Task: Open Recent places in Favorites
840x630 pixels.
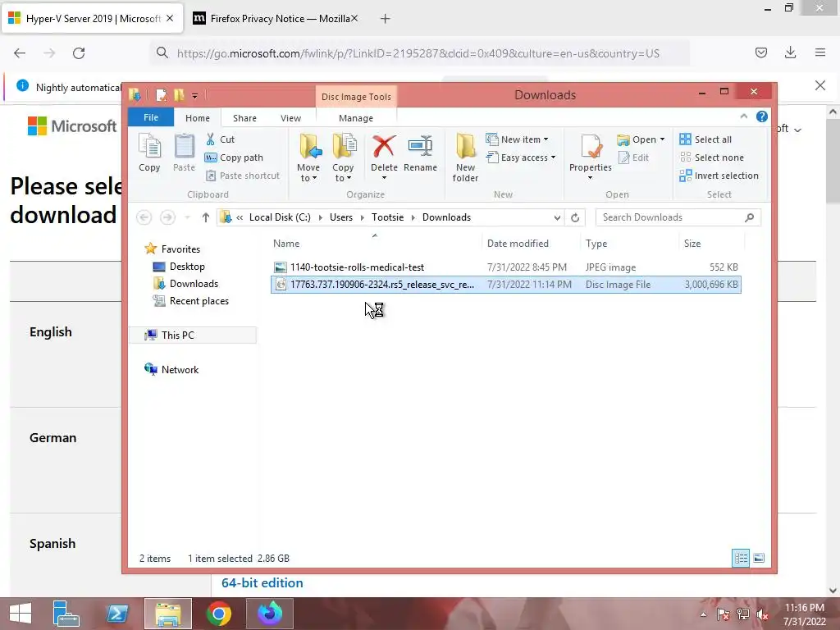Action: click(x=199, y=301)
